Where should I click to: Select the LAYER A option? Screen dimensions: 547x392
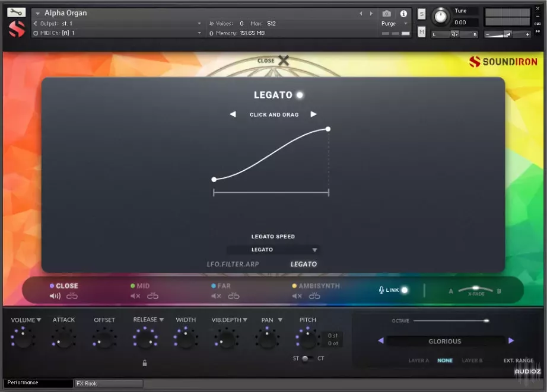tap(419, 360)
